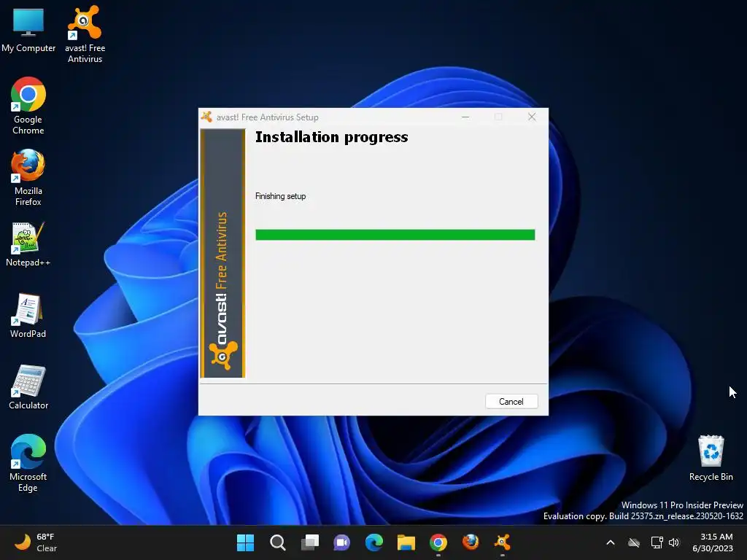Open the clock showing 3:15 AM
The width and height of the screenshot is (747, 560).
[x=713, y=542]
